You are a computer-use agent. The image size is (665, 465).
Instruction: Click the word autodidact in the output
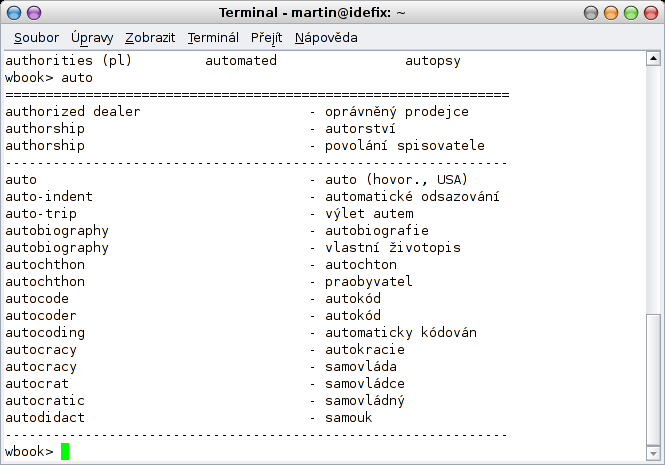point(45,417)
